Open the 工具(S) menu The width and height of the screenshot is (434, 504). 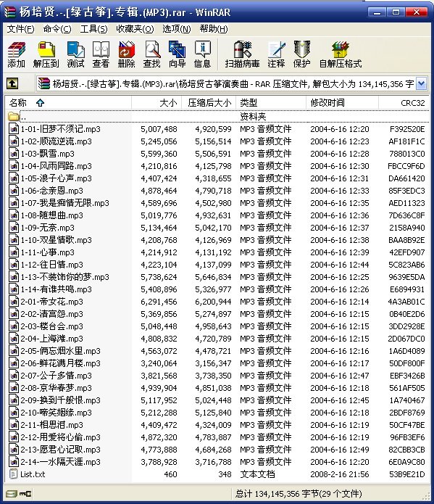pos(93,29)
